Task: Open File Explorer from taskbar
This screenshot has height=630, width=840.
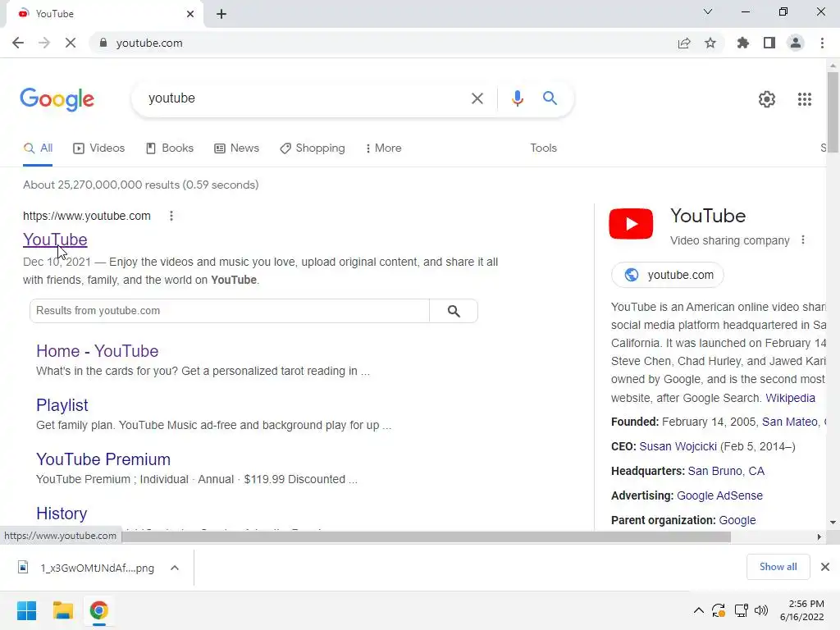Action: point(62,610)
